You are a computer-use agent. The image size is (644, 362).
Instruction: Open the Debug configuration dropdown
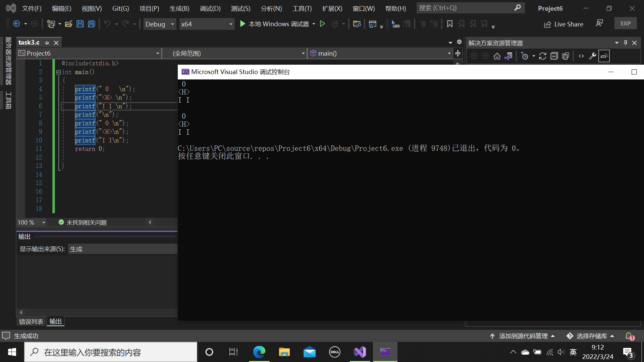click(x=160, y=24)
